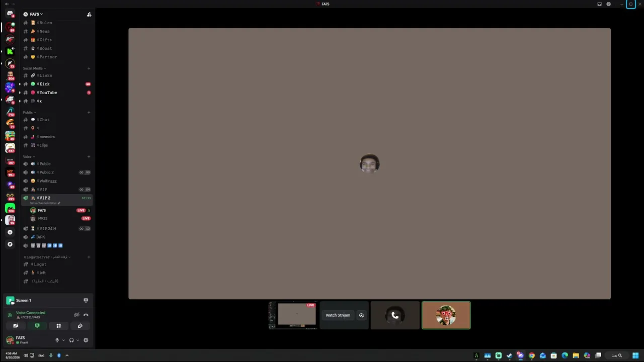Image resolution: width=644 pixels, height=362 pixels.
Task: Select the phone call participant tile
Action: pyautogui.click(x=395, y=315)
